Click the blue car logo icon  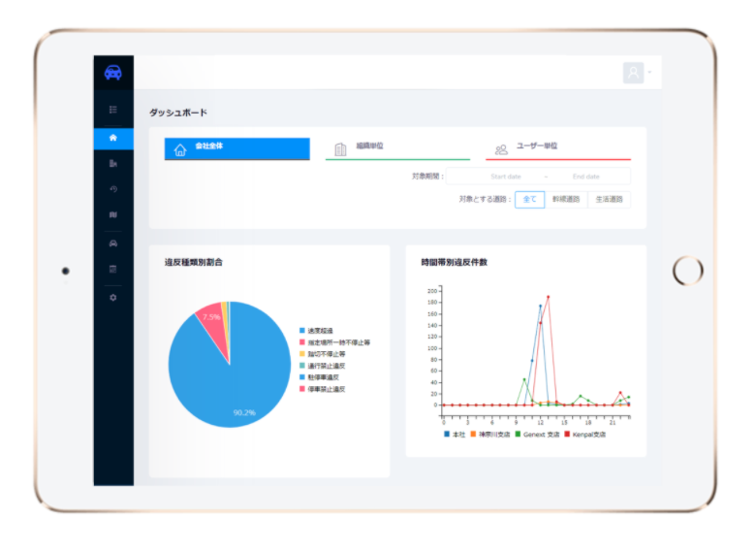[x=113, y=73]
